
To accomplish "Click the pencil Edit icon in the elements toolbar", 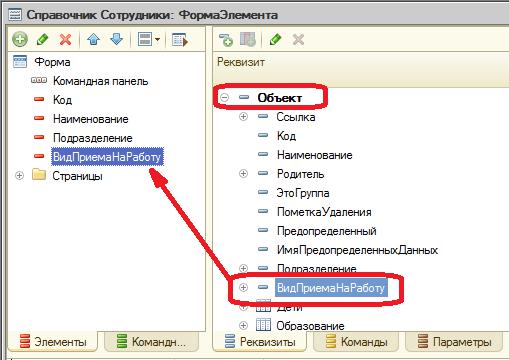I will point(42,39).
